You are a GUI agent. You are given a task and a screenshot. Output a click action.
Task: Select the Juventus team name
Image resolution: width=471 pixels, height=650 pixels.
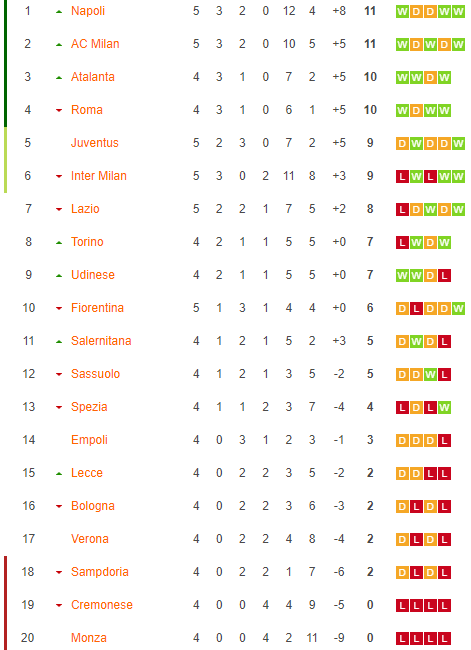[95, 143]
